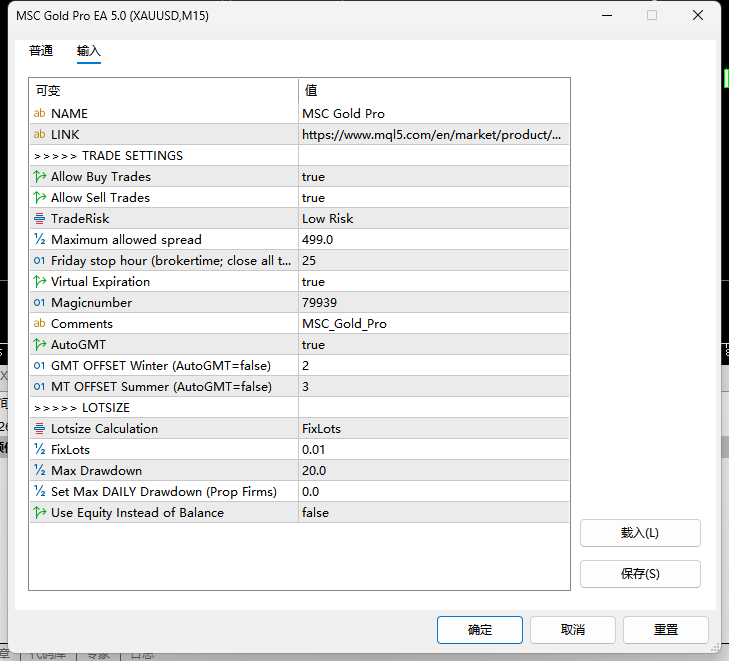Select the Max Drawdown label
Image resolution: width=729 pixels, height=661 pixels.
96,470
